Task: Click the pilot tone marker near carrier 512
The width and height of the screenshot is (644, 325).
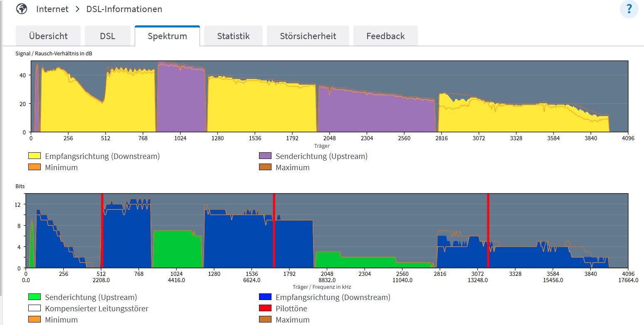Action: pos(102,231)
